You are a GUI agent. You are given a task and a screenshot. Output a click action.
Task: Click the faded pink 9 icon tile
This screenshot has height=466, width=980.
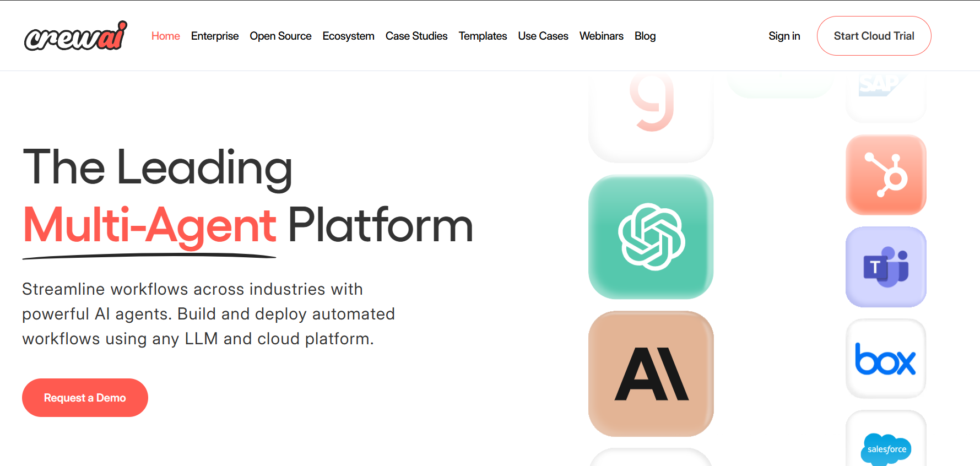point(651,117)
